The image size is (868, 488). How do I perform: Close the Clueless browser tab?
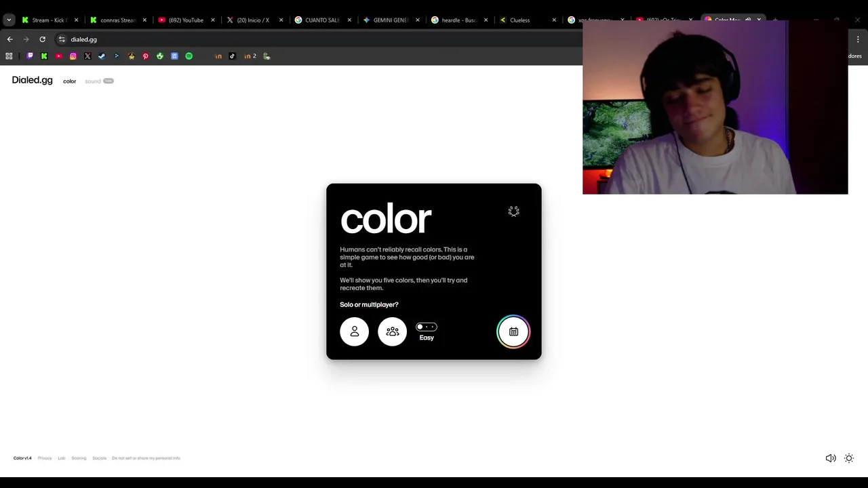pyautogui.click(x=554, y=20)
